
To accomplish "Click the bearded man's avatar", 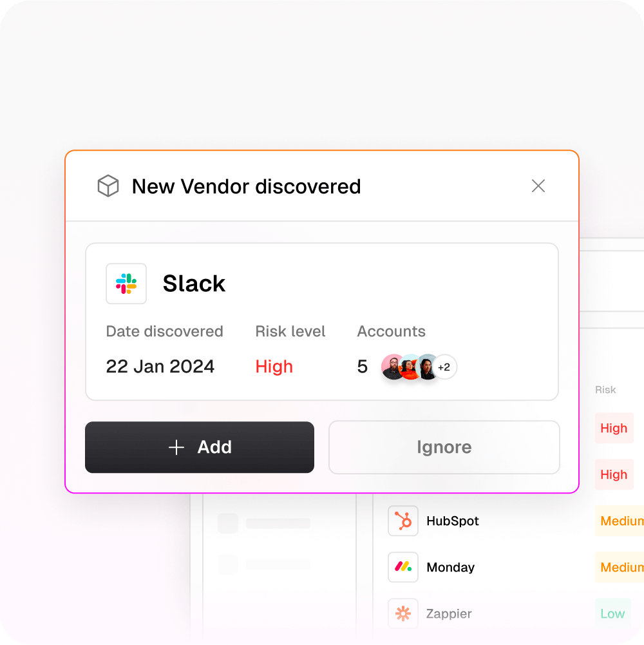I will point(393,367).
